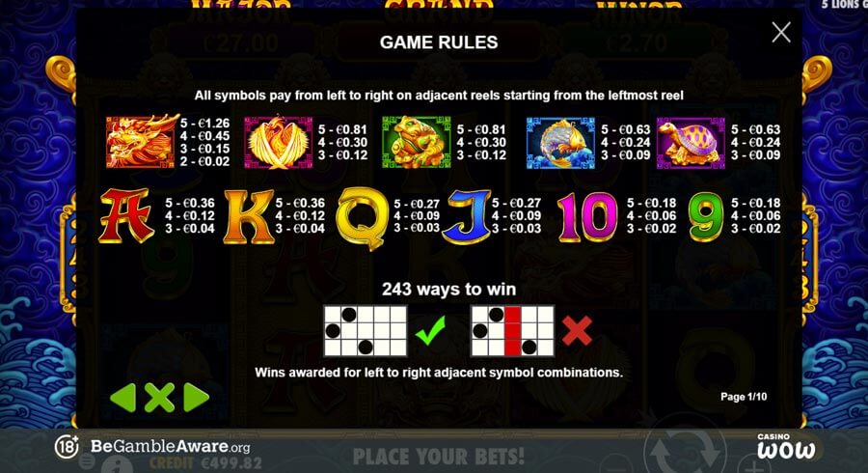The width and height of the screenshot is (868, 473).
Task: Click the golden Q card symbol
Action: (x=363, y=218)
